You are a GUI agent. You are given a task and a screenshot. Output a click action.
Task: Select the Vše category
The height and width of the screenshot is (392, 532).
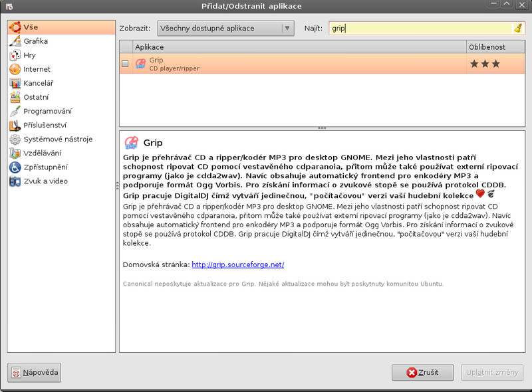click(x=61, y=27)
